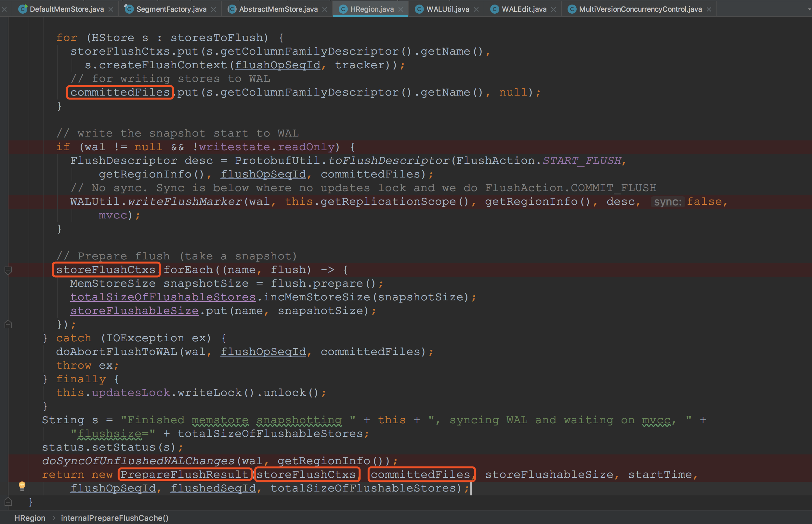
Task: Close the WALUtil.java editor tab
Action: [x=476, y=9]
